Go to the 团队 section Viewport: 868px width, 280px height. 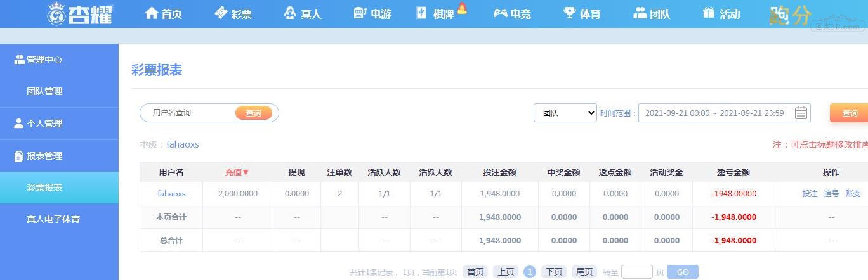652,13
